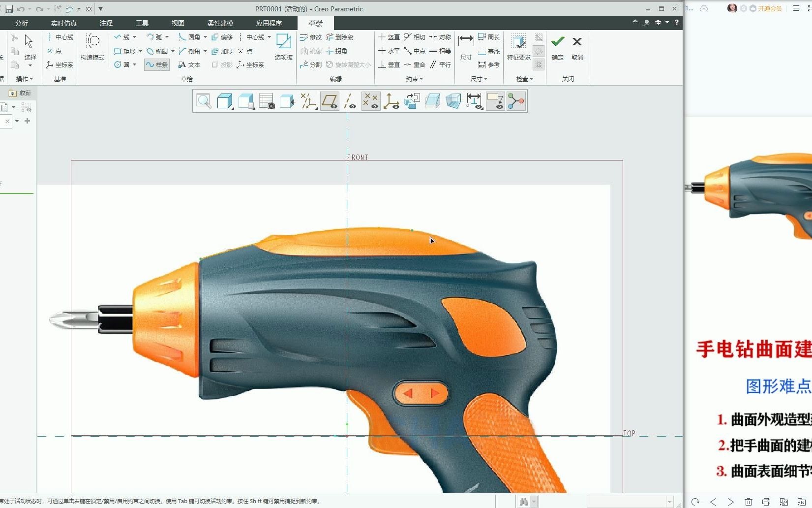This screenshot has height=508, width=812.
Task: Click the Corner (拐角) tool
Action: coord(337,51)
